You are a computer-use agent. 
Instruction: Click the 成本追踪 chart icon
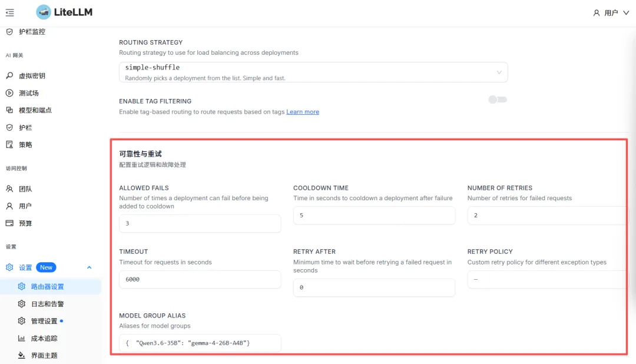[x=21, y=339]
